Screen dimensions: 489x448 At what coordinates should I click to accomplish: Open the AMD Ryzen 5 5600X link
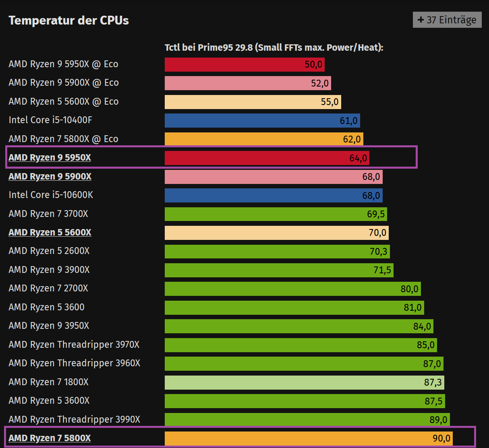click(50, 232)
